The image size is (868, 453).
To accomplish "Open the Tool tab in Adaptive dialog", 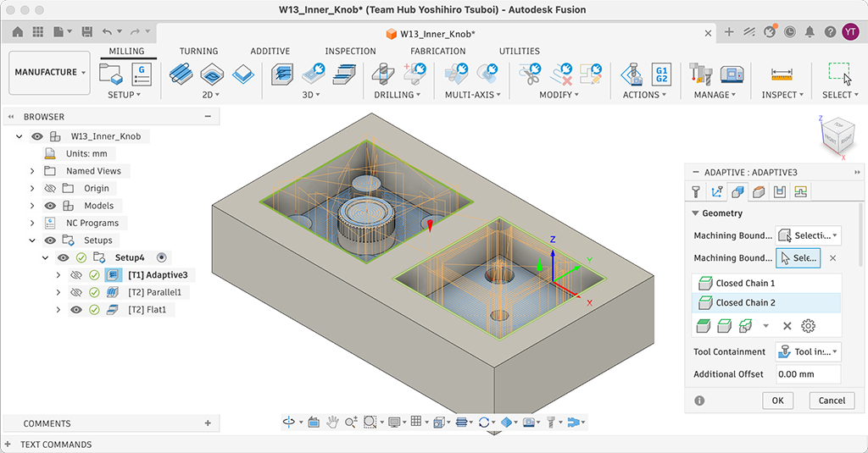I will (696, 192).
